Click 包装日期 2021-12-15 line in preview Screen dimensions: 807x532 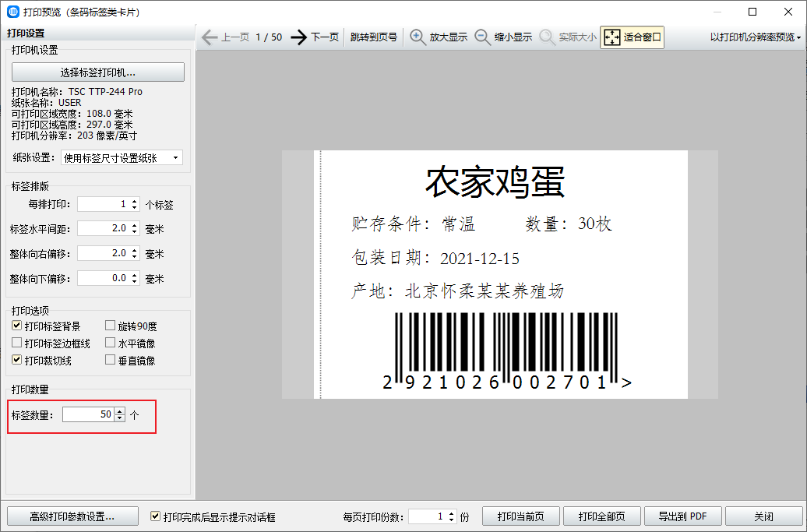[435, 257]
